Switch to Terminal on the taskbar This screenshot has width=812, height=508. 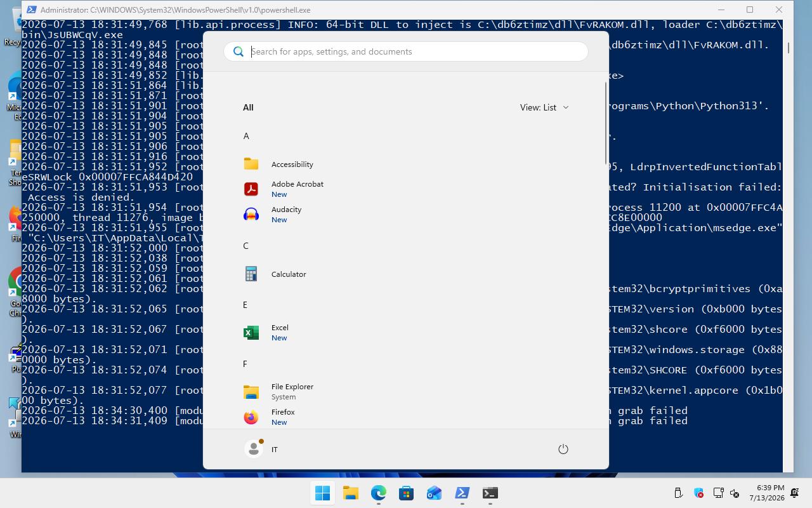click(490, 493)
